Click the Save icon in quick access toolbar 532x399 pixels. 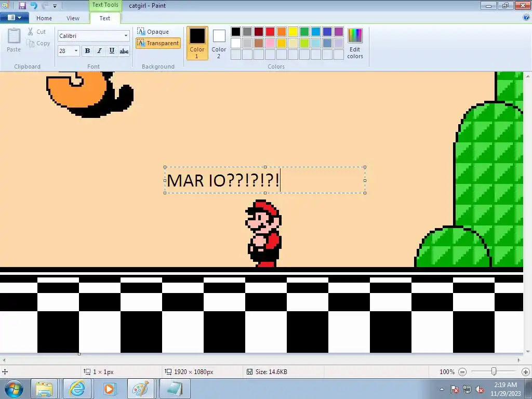pos(22,5)
